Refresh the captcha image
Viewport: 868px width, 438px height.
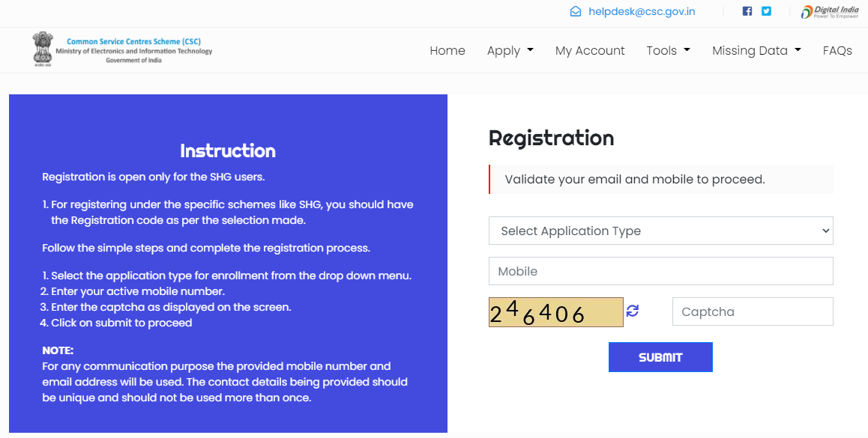click(632, 311)
